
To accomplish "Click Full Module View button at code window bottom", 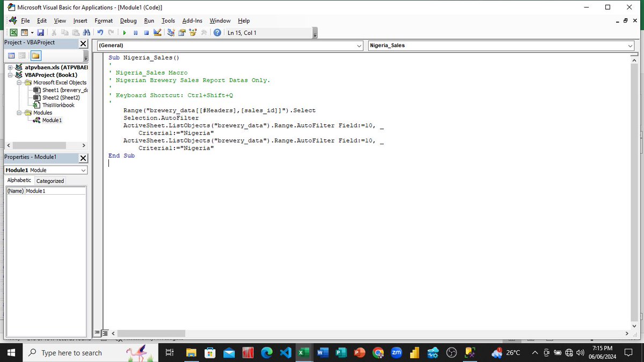I will click(105, 334).
